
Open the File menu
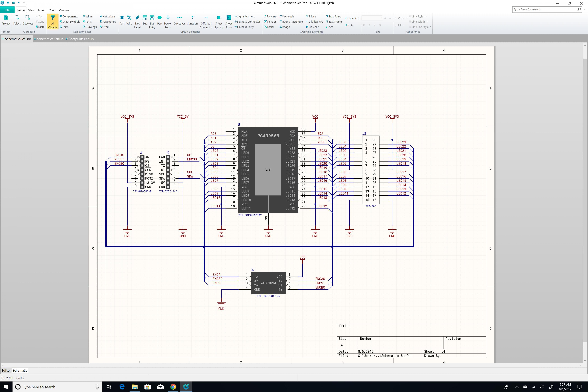point(7,10)
